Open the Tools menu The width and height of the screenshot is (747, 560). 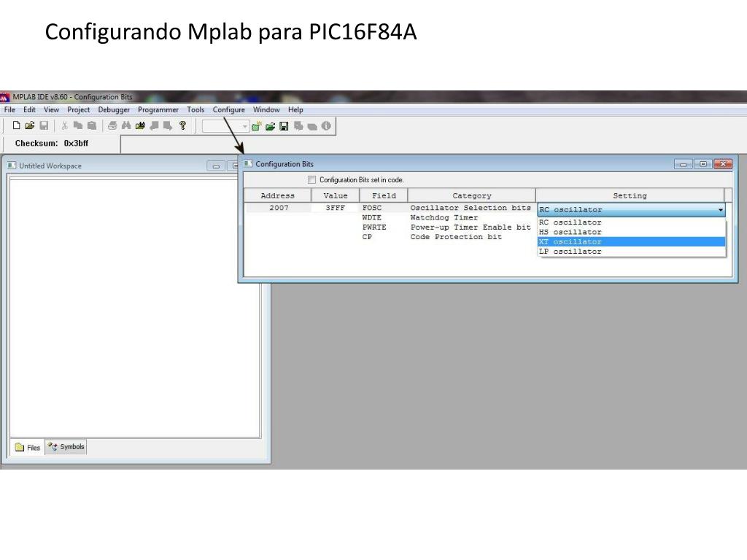click(196, 109)
